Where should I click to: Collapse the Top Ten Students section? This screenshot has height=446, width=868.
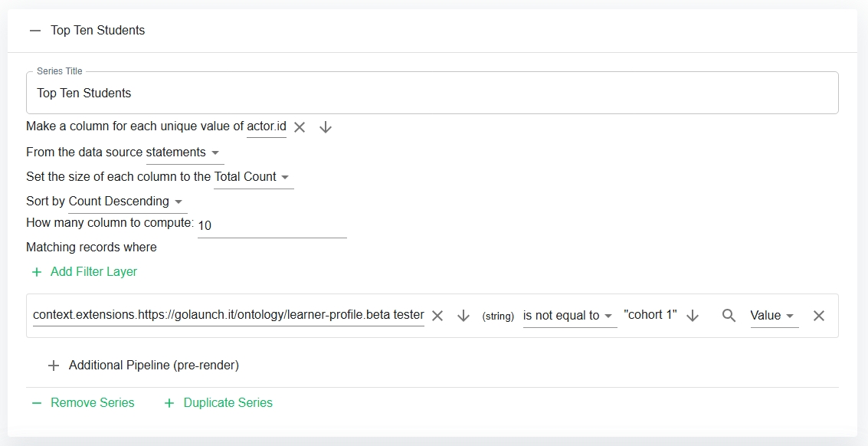(x=35, y=31)
